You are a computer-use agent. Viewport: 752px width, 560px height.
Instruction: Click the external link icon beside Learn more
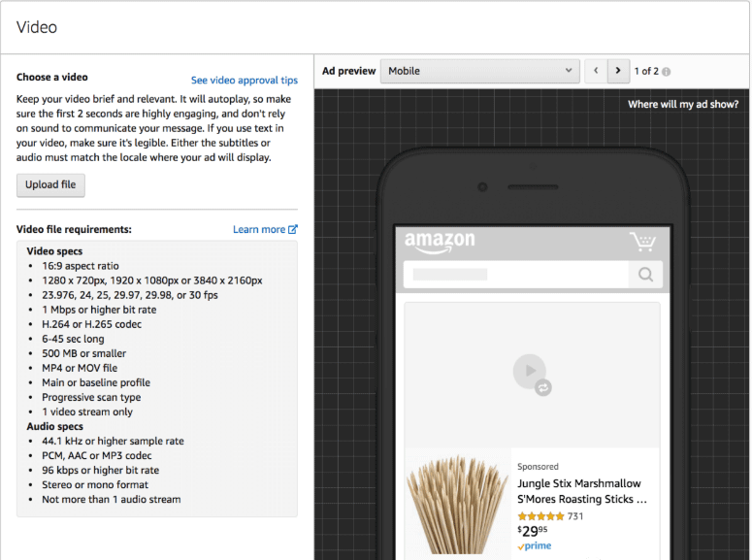(293, 230)
